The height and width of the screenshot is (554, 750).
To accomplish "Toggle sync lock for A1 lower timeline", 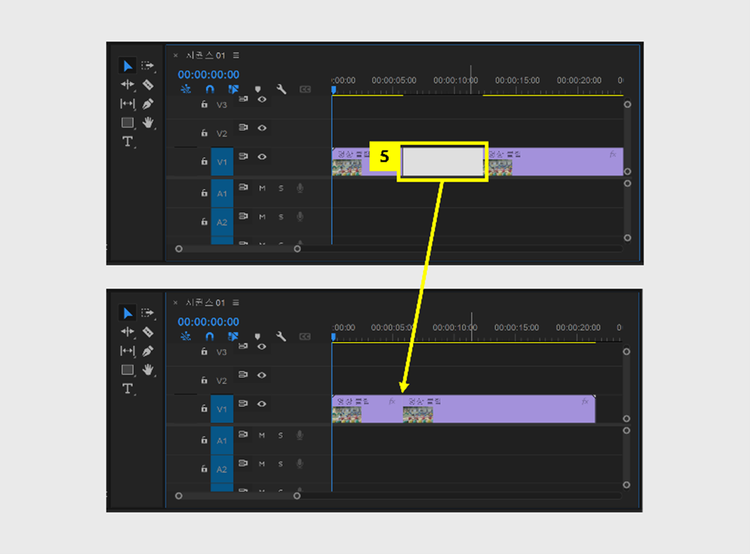I will pyautogui.click(x=243, y=434).
